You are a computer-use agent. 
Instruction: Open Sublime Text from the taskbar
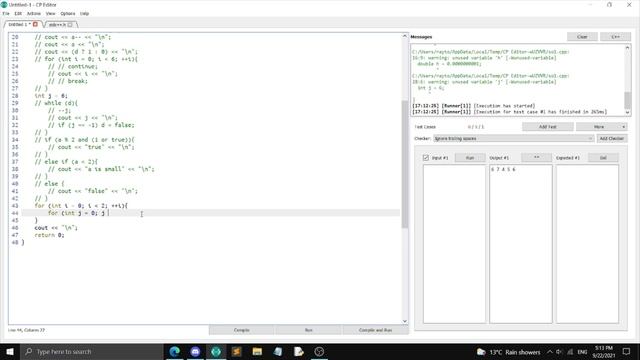tap(237, 351)
